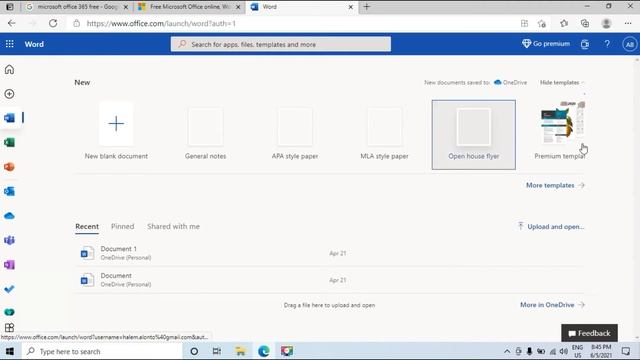Switch to the Recent tab
Image resolution: width=640 pixels, height=360 pixels.
click(87, 227)
